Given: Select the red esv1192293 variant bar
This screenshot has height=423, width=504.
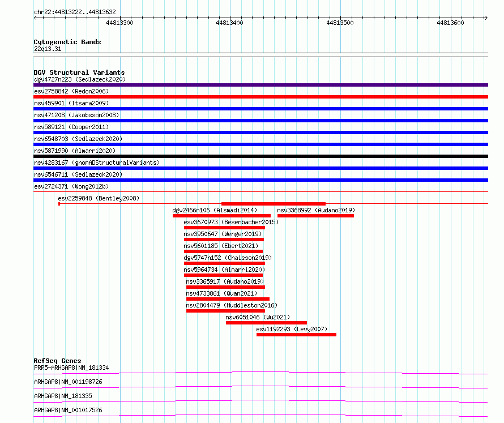Looking at the screenshot, I should point(296,335).
